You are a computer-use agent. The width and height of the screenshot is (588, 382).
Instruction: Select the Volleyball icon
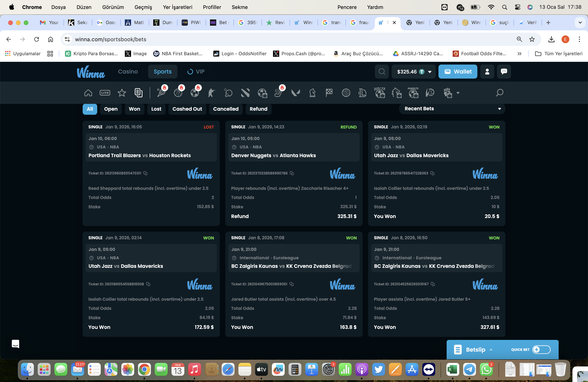(346, 93)
